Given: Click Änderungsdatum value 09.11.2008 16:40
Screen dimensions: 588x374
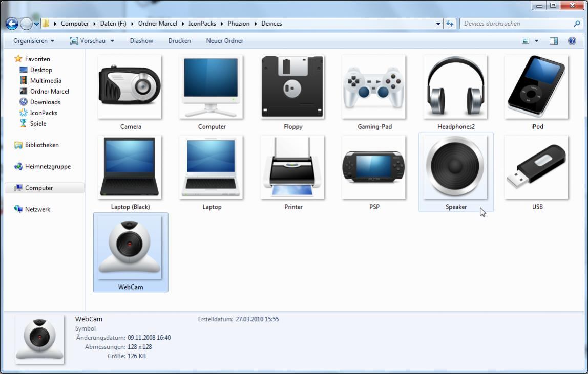Looking at the screenshot, I should pyautogui.click(x=149, y=338).
